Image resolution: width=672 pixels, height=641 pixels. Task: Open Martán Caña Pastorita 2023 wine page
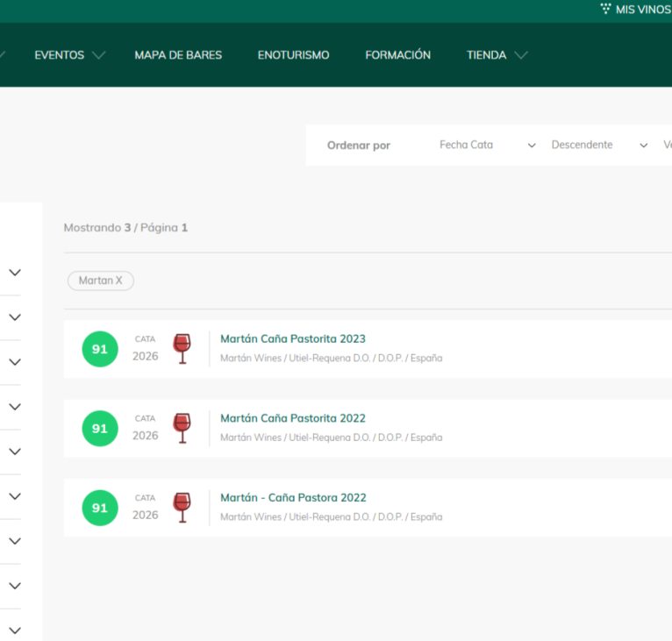pyautogui.click(x=292, y=339)
